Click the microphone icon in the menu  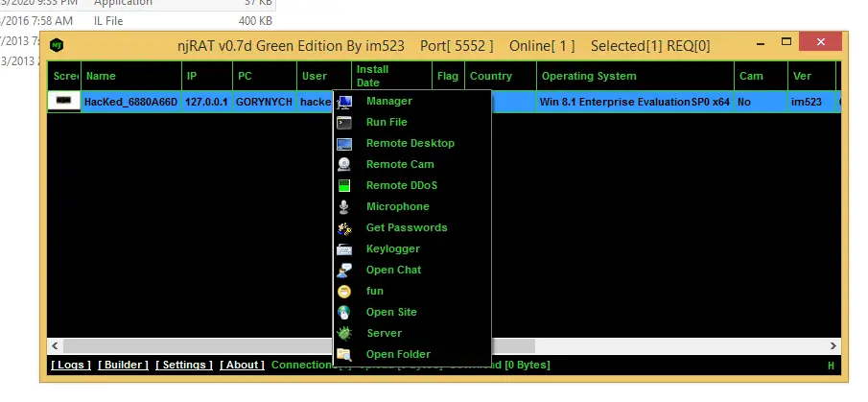tap(344, 206)
